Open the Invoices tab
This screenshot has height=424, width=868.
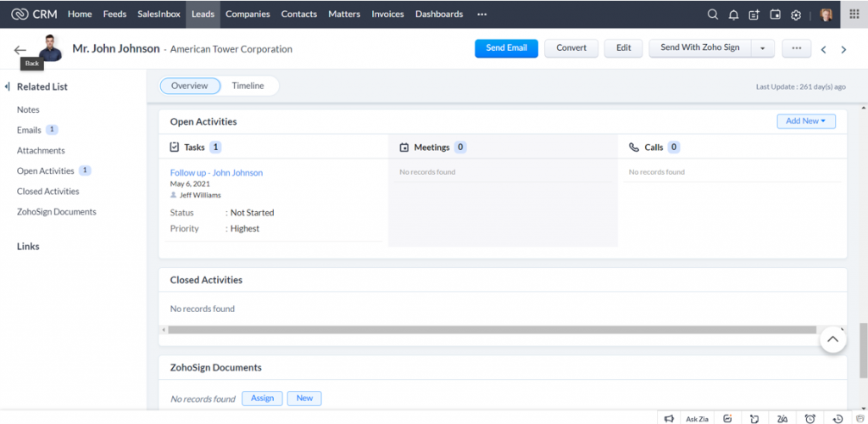pos(387,14)
